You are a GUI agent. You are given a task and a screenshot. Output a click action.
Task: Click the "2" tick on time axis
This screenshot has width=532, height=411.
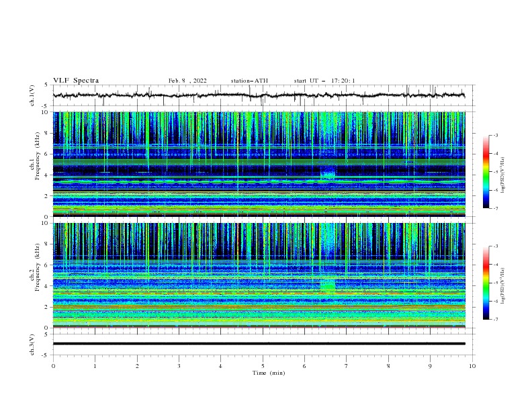click(x=137, y=366)
